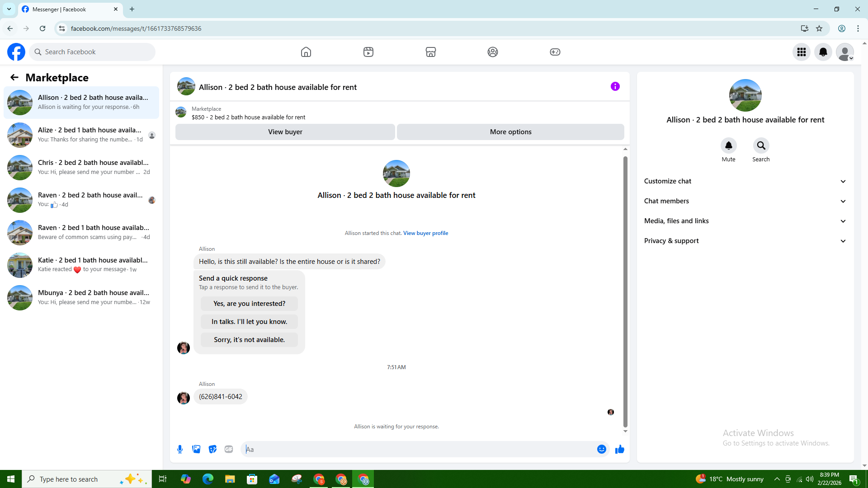
Task: Expand Media, files and links section
Action: click(745, 221)
